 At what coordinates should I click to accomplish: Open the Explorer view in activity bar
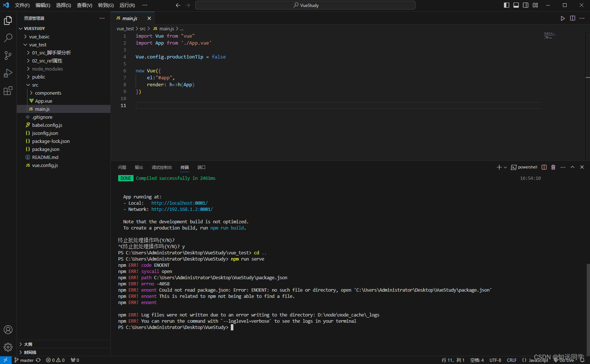8,20
